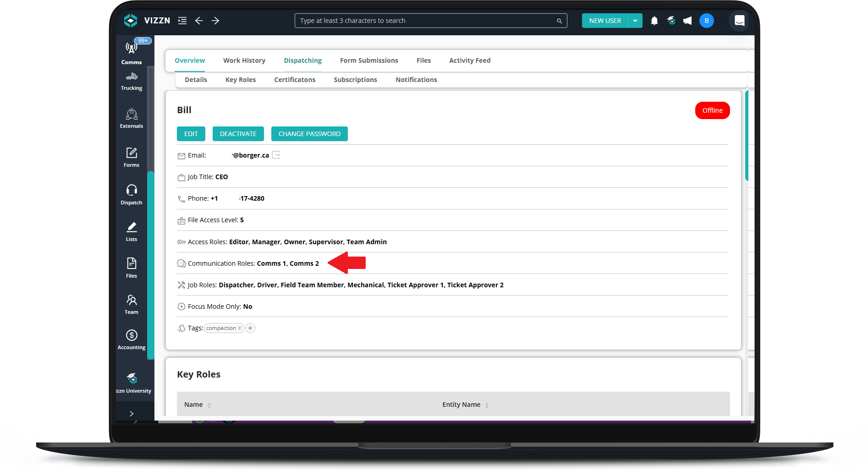The height and width of the screenshot is (471, 868).
Task: Switch to the Dispatching tab
Action: pos(302,60)
